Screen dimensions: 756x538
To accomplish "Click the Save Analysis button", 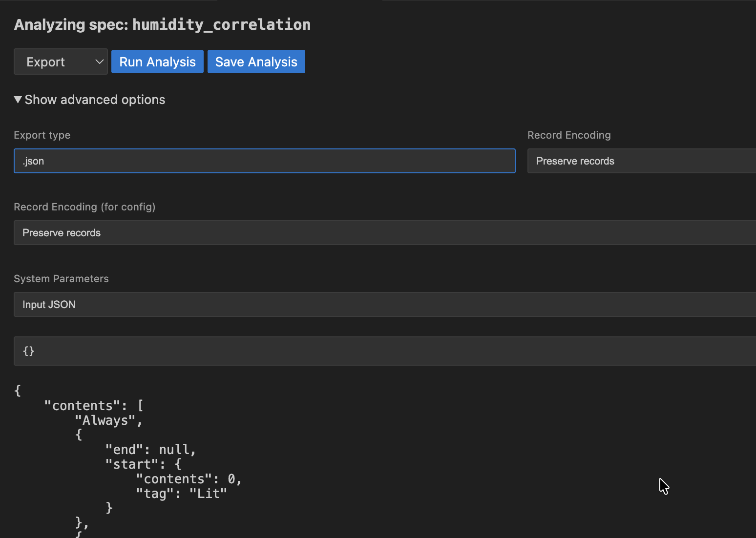I will coord(256,62).
